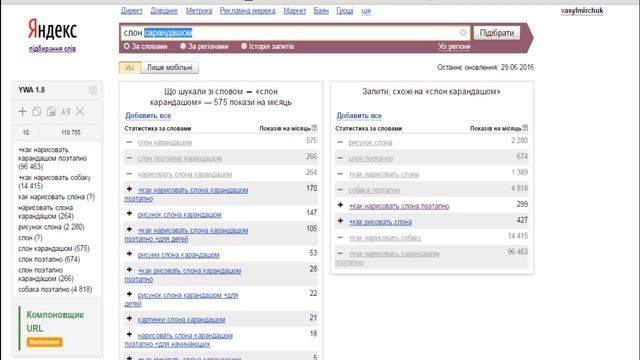
Task: Help icon by 'Показів на місяць' in left table
Action: (314, 128)
